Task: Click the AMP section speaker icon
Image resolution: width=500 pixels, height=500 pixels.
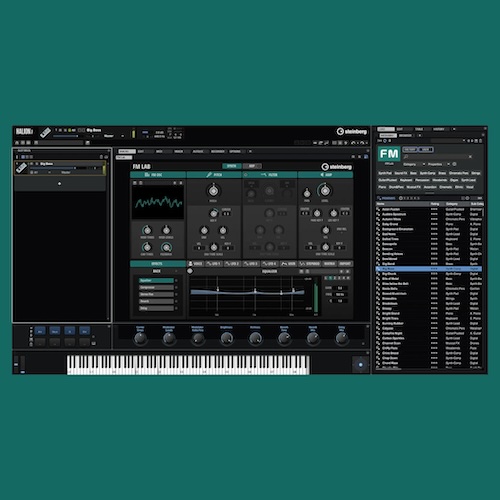Action: pyautogui.click(x=322, y=175)
